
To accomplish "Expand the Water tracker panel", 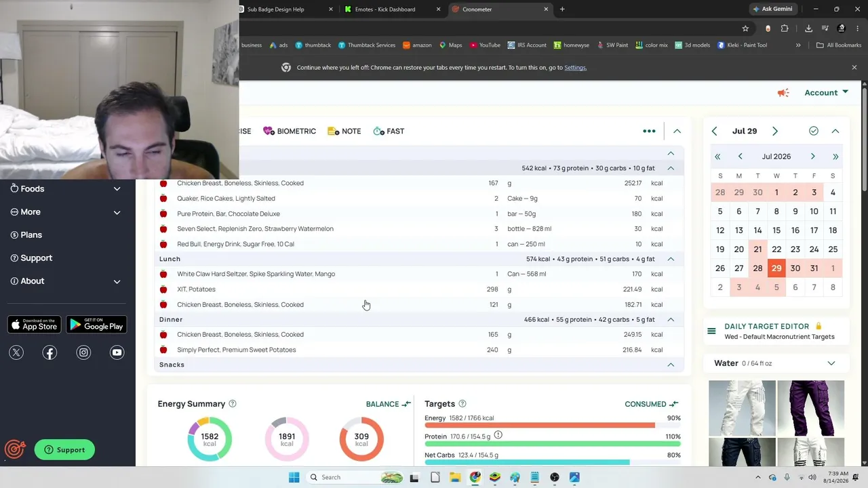I will click(x=831, y=363).
